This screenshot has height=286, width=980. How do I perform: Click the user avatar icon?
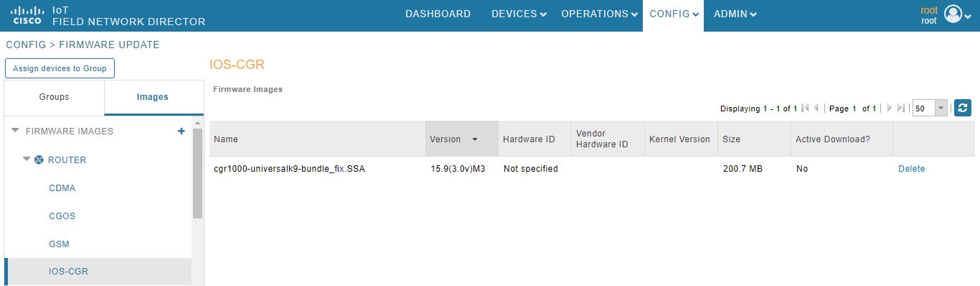coord(953,14)
